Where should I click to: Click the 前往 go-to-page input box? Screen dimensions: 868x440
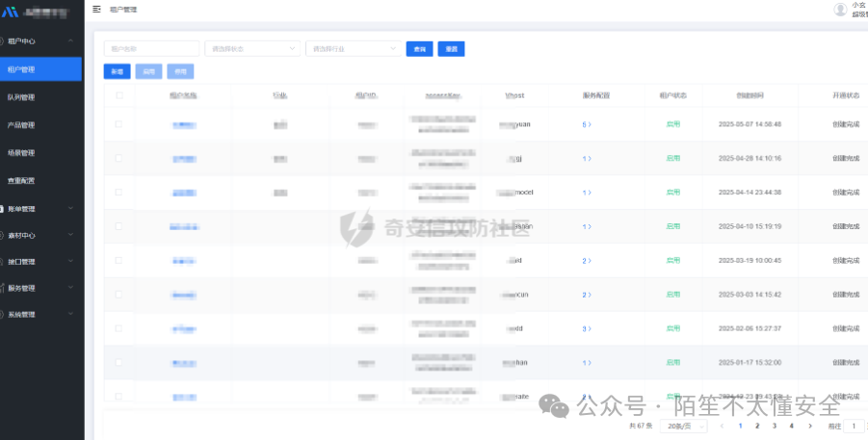click(x=855, y=427)
